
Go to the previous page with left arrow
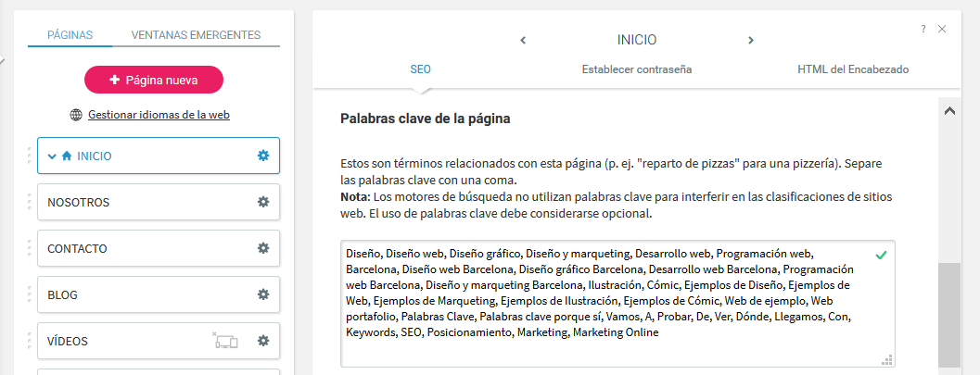(523, 40)
